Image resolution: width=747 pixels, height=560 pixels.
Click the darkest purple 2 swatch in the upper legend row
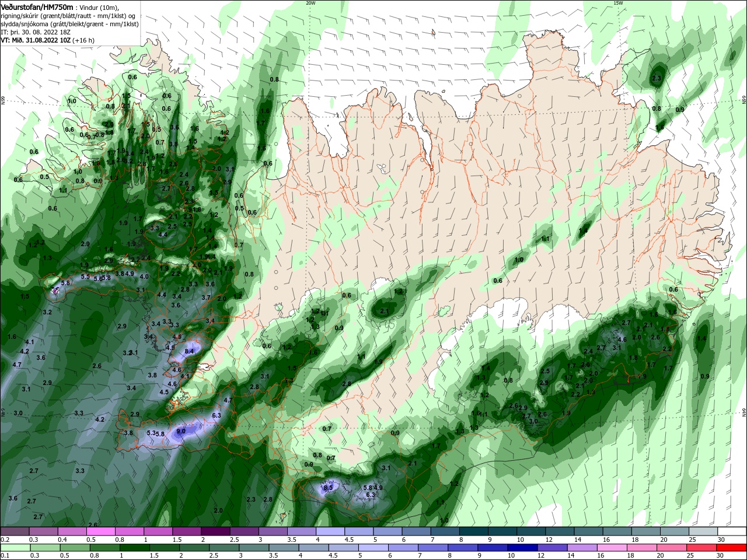215,531
